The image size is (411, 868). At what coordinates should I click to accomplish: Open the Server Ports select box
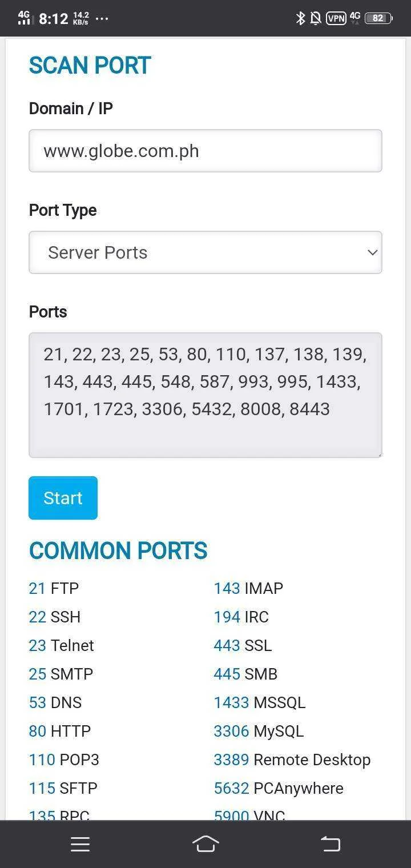(205, 252)
